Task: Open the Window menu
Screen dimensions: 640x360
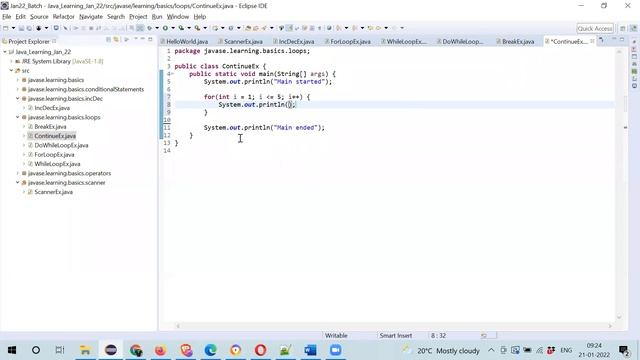Action: pos(178,17)
